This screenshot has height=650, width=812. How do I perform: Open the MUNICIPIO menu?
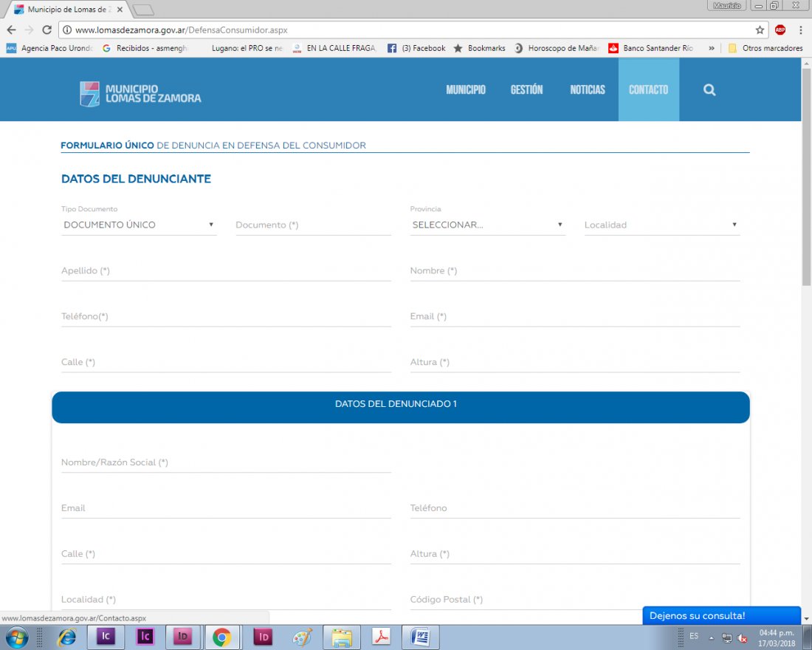pos(466,89)
